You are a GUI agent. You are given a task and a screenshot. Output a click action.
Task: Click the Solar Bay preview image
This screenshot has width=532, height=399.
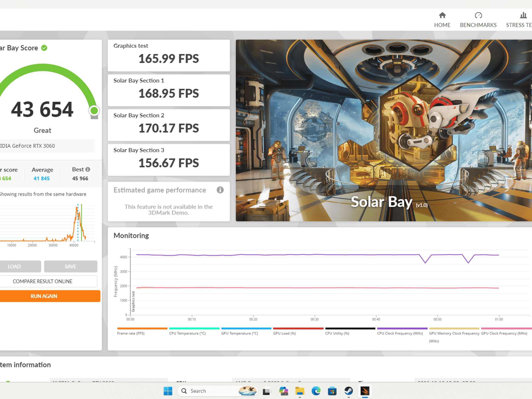[384, 130]
